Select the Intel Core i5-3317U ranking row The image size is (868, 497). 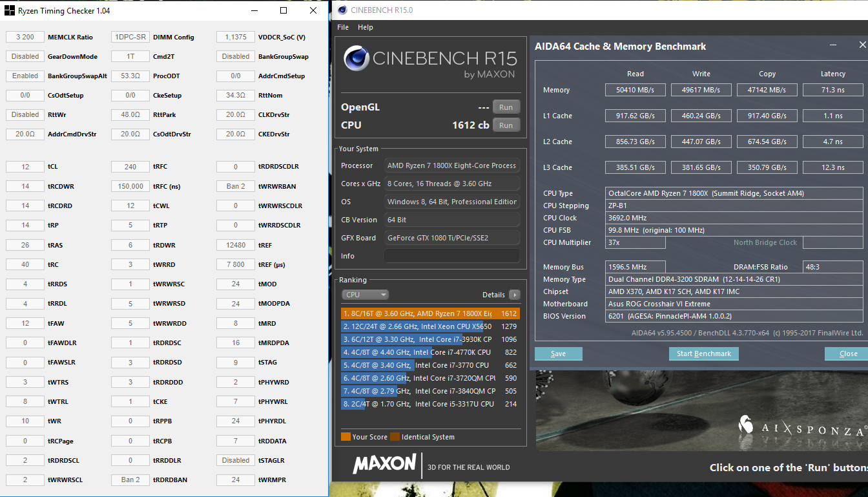click(430, 404)
